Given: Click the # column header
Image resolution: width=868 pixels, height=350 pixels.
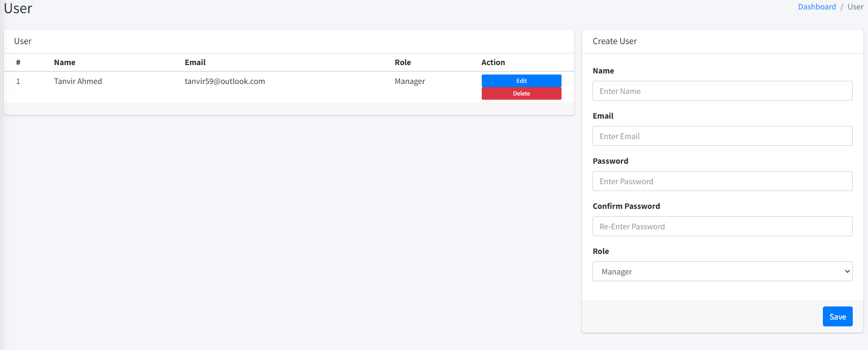Looking at the screenshot, I should [x=18, y=62].
